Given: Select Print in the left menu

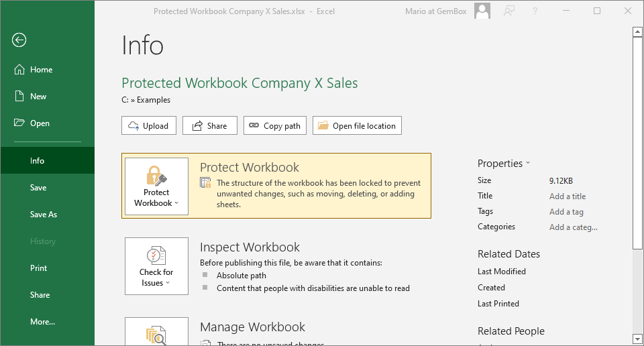Looking at the screenshot, I should tap(39, 268).
